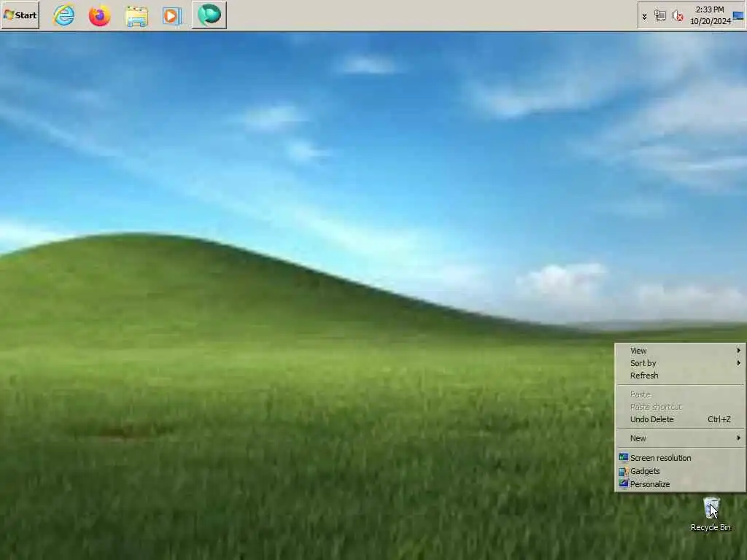Show hidden tray icons chevron
747x560 pixels.
pyautogui.click(x=645, y=17)
